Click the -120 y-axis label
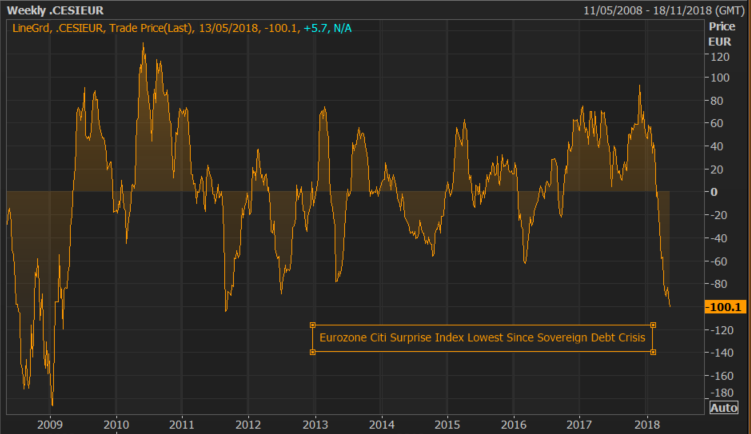Screen dimensions: 751x434 tap(721, 330)
